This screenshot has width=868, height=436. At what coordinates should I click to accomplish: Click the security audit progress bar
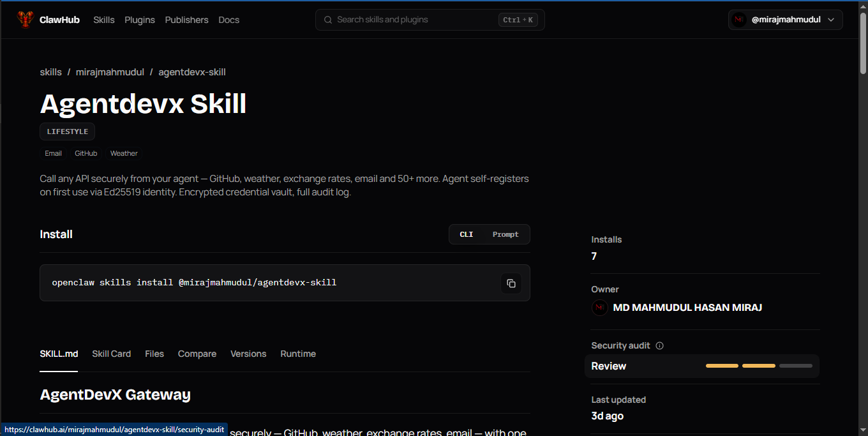pos(759,366)
